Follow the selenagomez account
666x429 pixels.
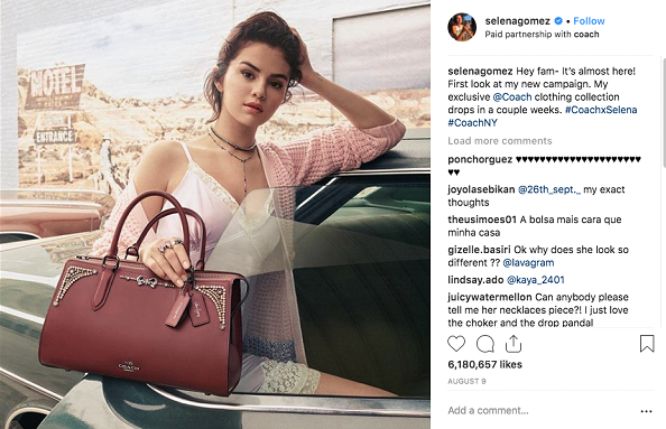(x=589, y=21)
